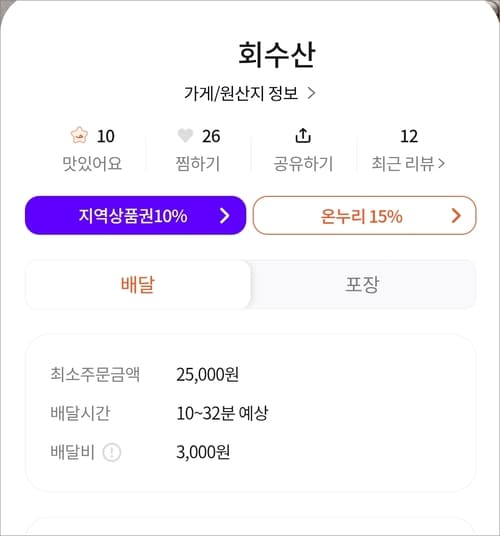
Task: Tap the 맛있어요 label
Action: pyautogui.click(x=92, y=163)
